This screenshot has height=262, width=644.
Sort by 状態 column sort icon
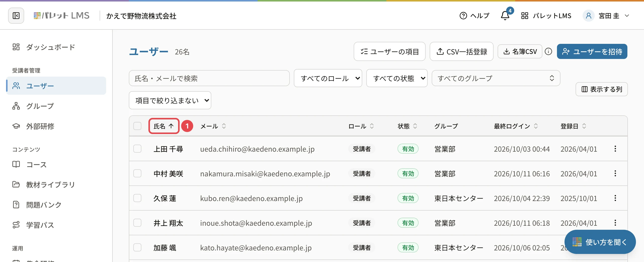coord(415,126)
